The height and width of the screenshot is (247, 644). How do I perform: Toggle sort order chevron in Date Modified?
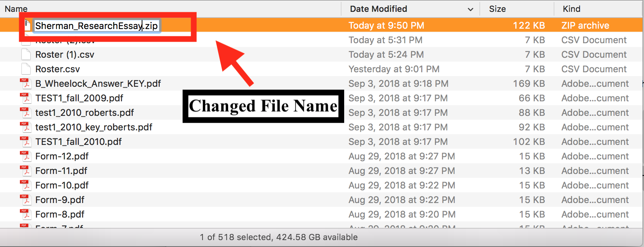point(471,9)
